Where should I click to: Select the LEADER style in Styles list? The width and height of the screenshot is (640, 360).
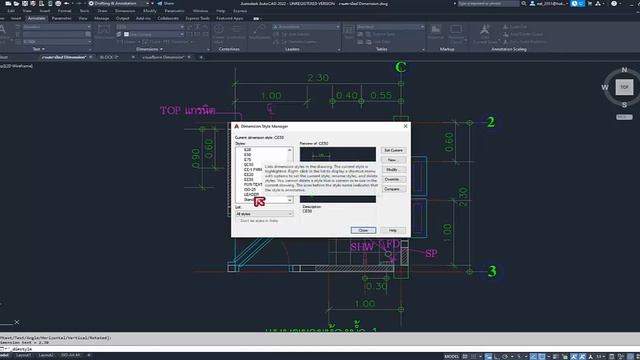pos(251,195)
